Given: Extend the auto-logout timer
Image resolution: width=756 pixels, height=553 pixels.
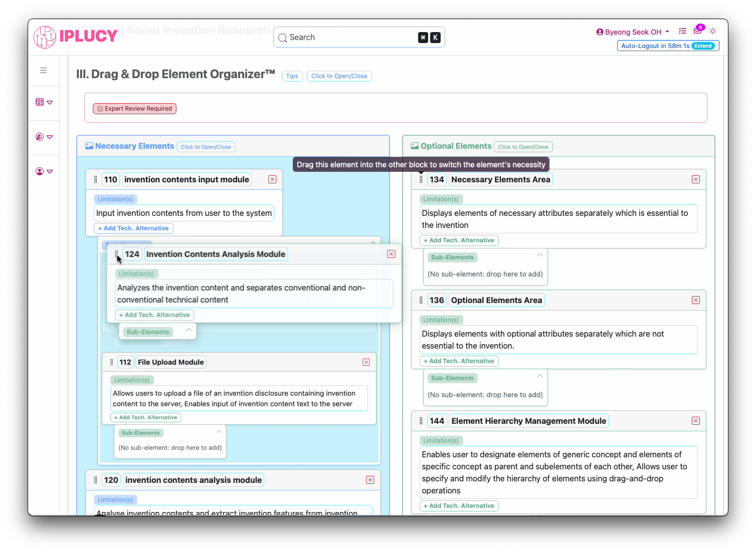Looking at the screenshot, I should pyautogui.click(x=703, y=46).
